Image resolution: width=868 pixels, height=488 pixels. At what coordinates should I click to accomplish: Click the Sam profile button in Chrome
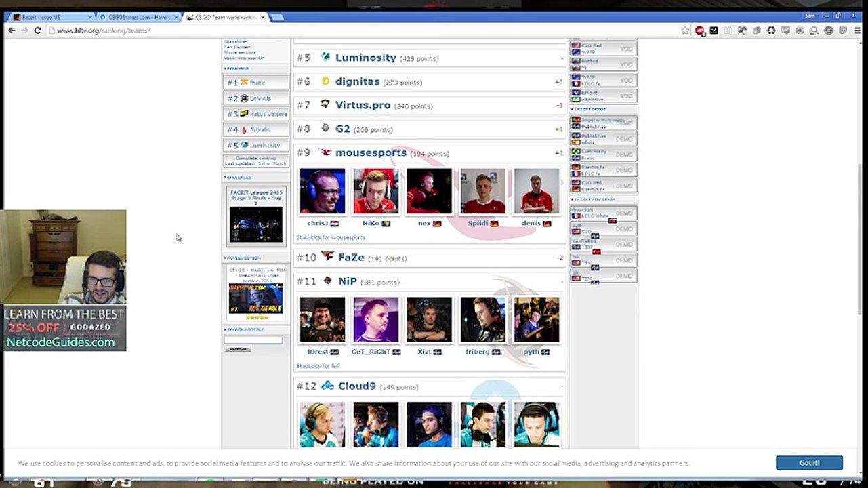(810, 16)
